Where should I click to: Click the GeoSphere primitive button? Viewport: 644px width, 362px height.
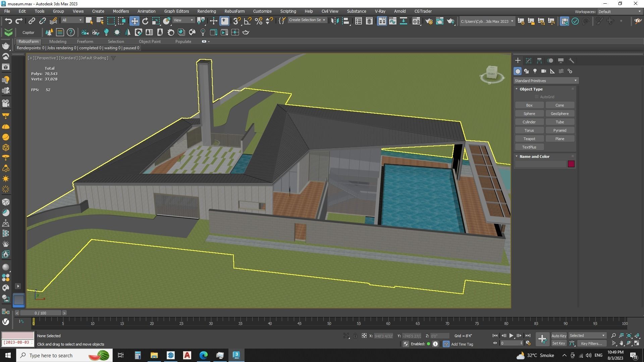[x=559, y=114]
